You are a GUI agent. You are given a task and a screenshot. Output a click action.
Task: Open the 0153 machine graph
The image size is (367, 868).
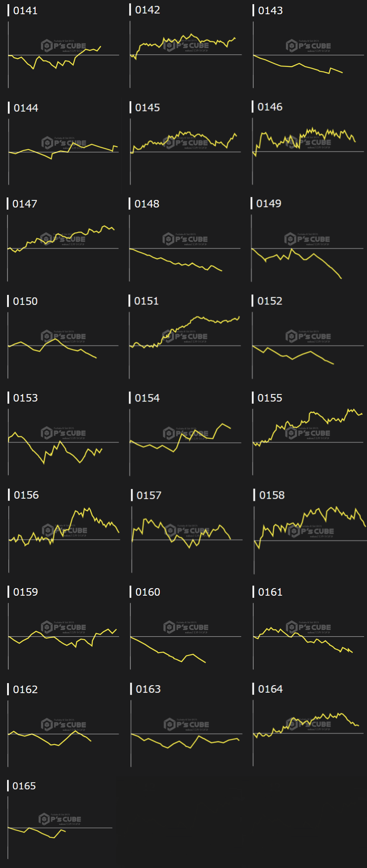click(x=64, y=442)
